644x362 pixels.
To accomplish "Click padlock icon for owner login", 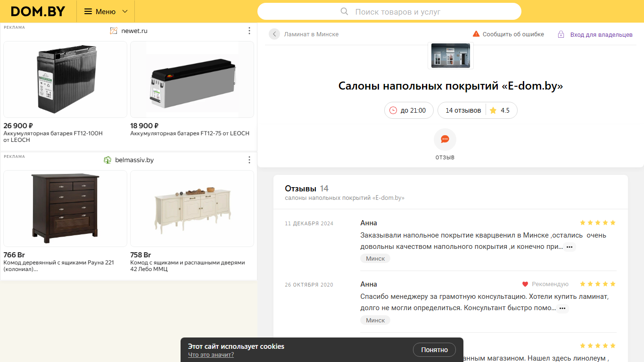I will tap(561, 34).
